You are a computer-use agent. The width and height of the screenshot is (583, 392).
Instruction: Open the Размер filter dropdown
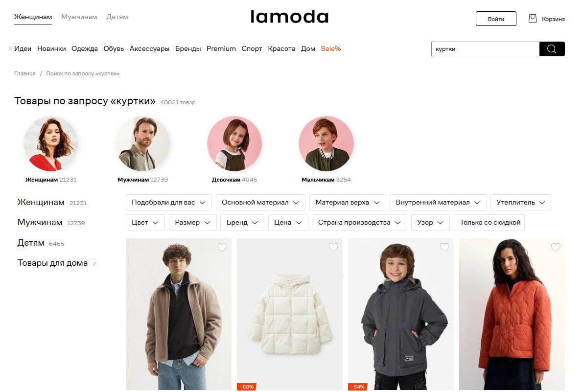(192, 223)
